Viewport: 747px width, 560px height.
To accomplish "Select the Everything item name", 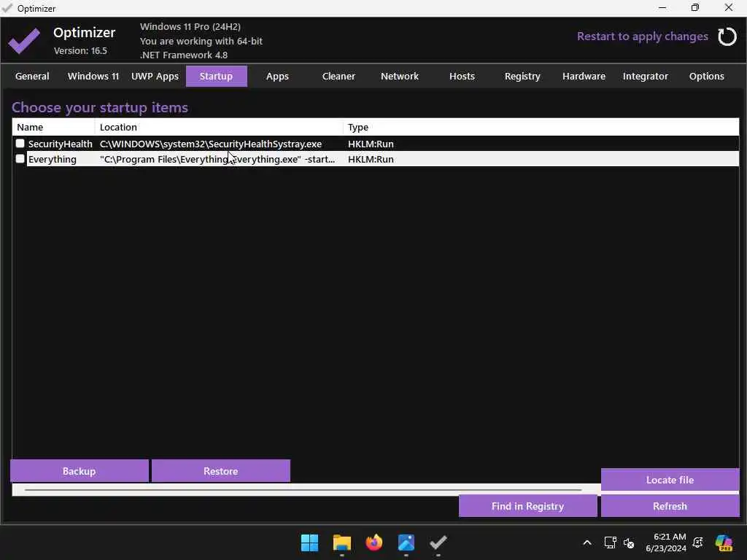I will [53, 159].
